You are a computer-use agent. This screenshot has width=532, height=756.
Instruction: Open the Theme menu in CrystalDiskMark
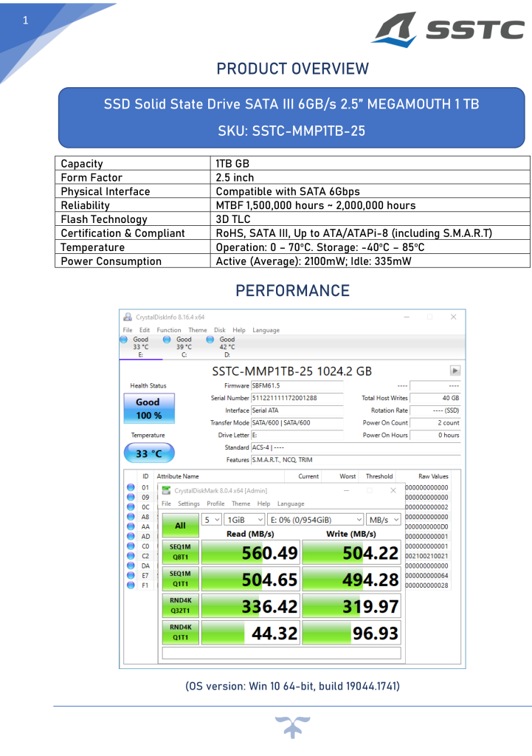pos(241,504)
